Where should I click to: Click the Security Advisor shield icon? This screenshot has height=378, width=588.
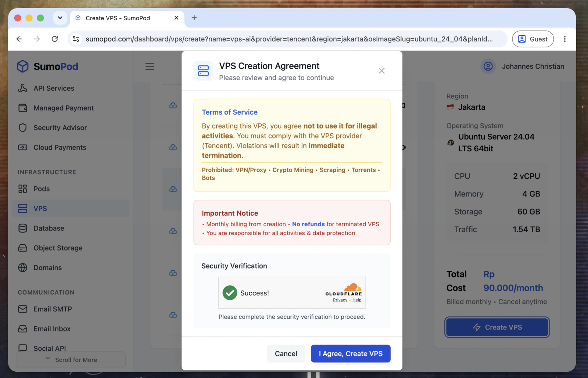coord(23,127)
